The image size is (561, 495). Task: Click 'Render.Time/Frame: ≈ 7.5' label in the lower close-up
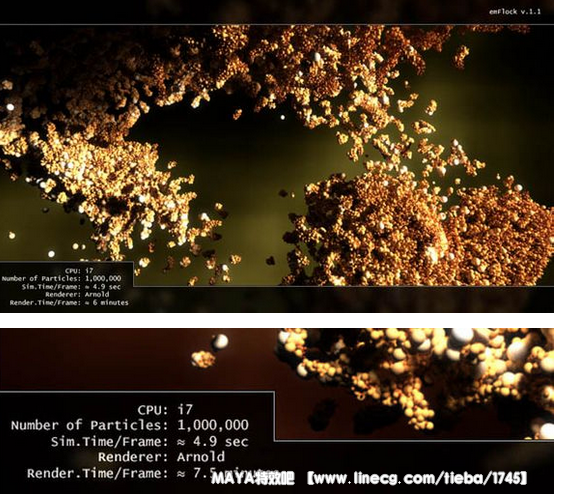[122, 474]
